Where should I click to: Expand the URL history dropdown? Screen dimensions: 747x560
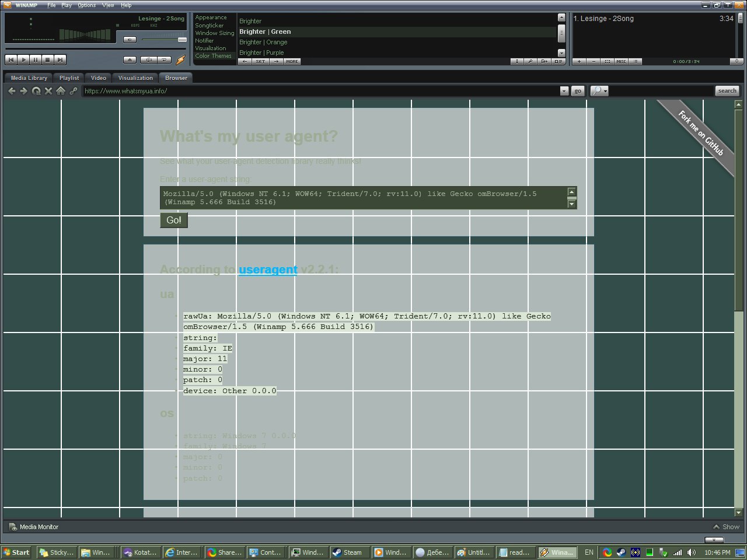(x=564, y=91)
